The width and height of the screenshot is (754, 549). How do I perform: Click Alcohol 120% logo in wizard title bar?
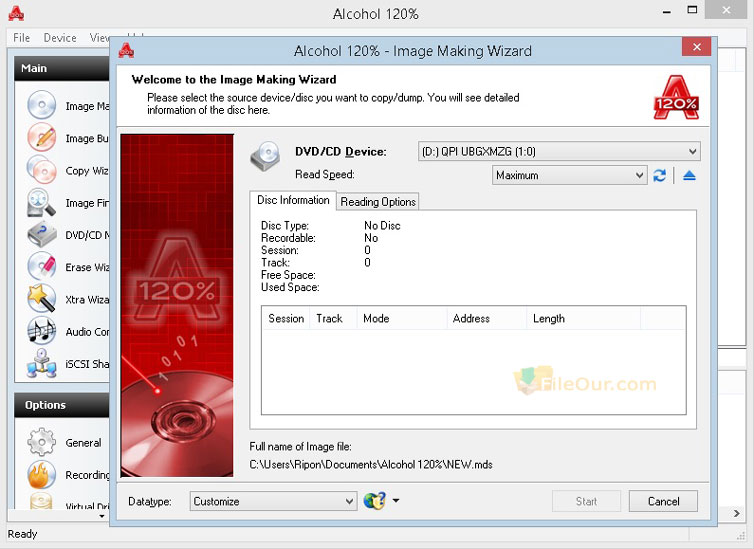(x=126, y=50)
